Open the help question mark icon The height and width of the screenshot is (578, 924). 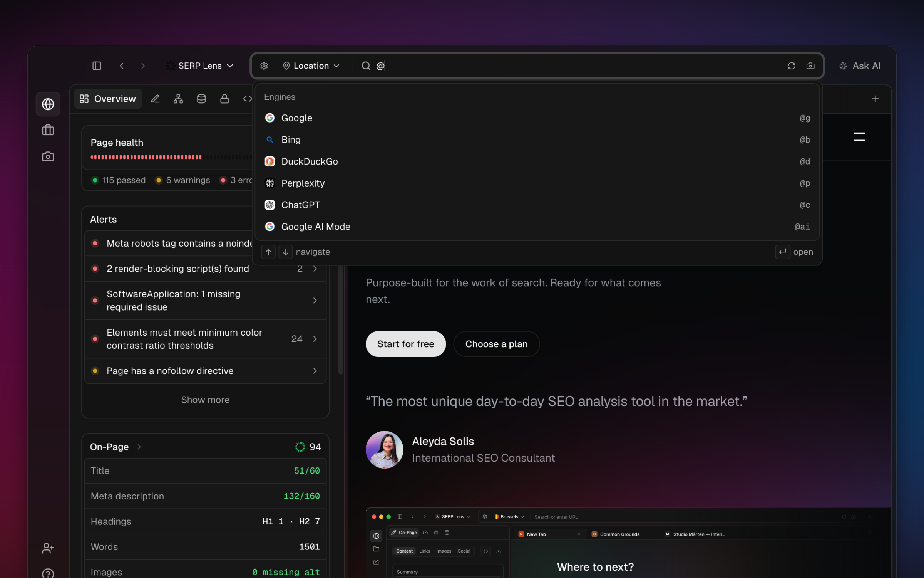point(48,573)
